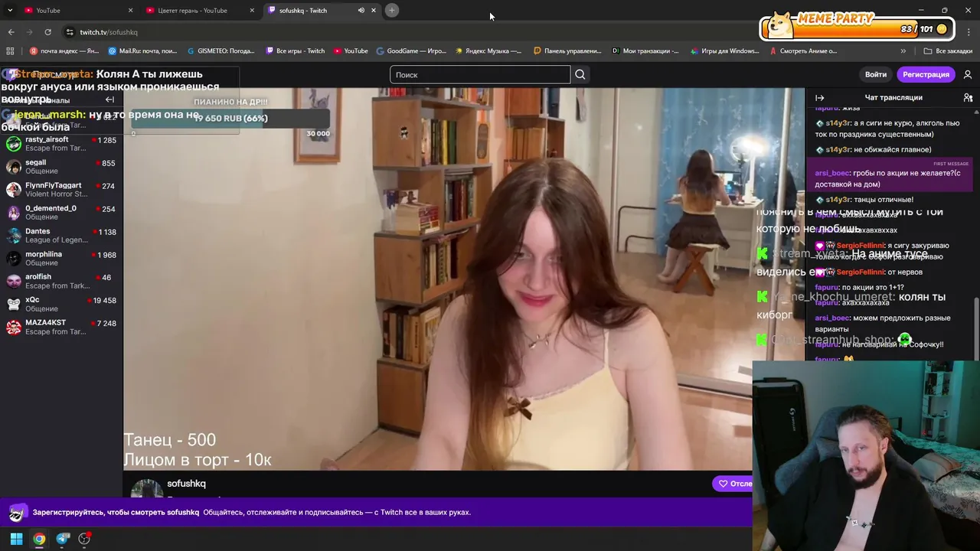Screen dimensions: 980x551
Task: Open Игры для Windows bookmark
Action: tap(724, 51)
